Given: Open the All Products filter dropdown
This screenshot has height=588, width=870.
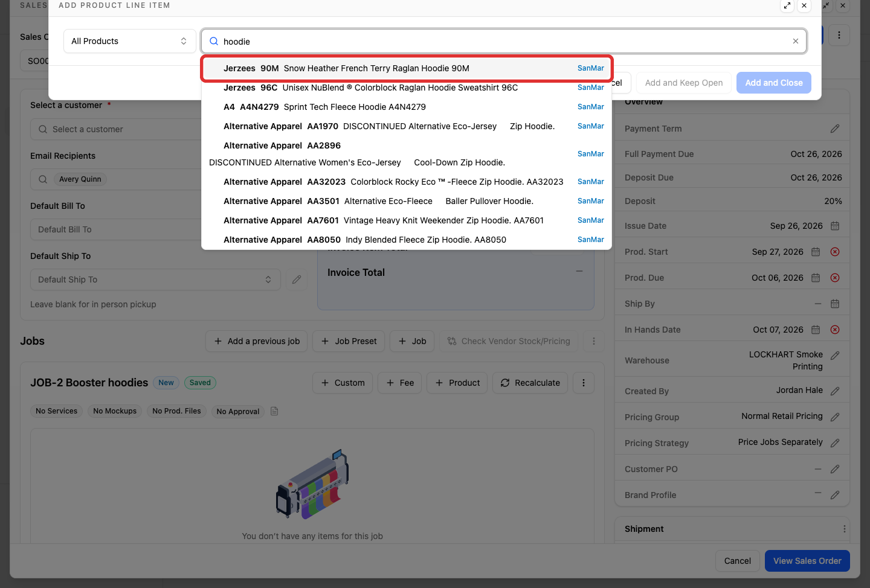Looking at the screenshot, I should pyautogui.click(x=130, y=41).
